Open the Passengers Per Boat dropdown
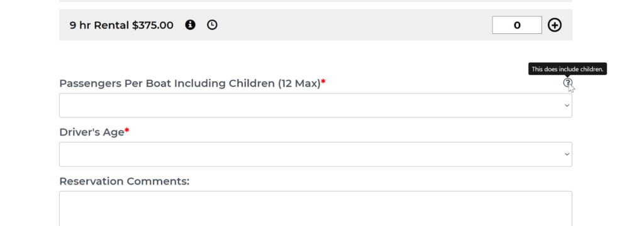 click(316, 105)
